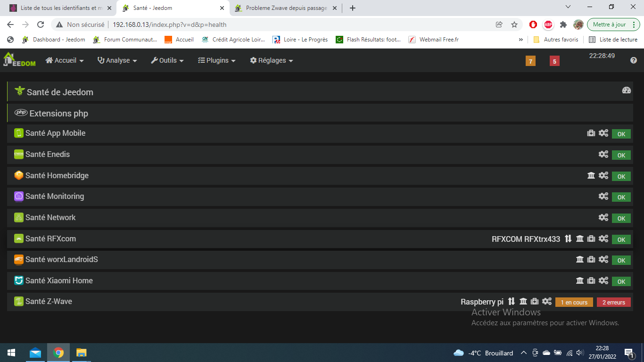This screenshot has width=644, height=362.
Task: Reload the page with the refresh icon
Action: point(41,25)
